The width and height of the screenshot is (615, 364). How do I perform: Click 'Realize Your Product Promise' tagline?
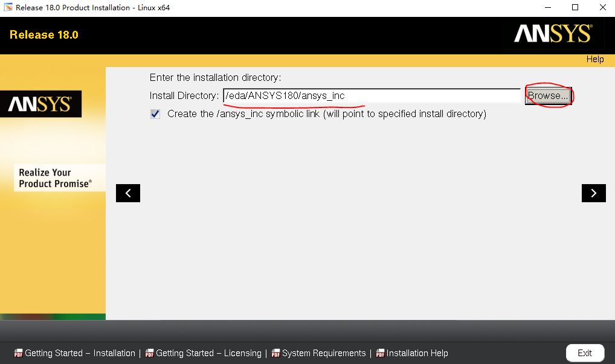click(x=56, y=178)
